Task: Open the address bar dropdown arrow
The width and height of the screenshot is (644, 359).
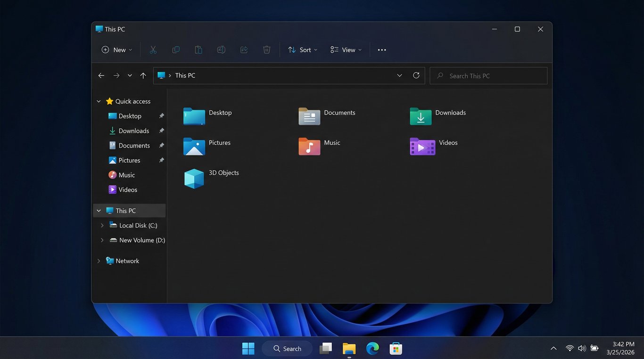Action: tap(399, 75)
